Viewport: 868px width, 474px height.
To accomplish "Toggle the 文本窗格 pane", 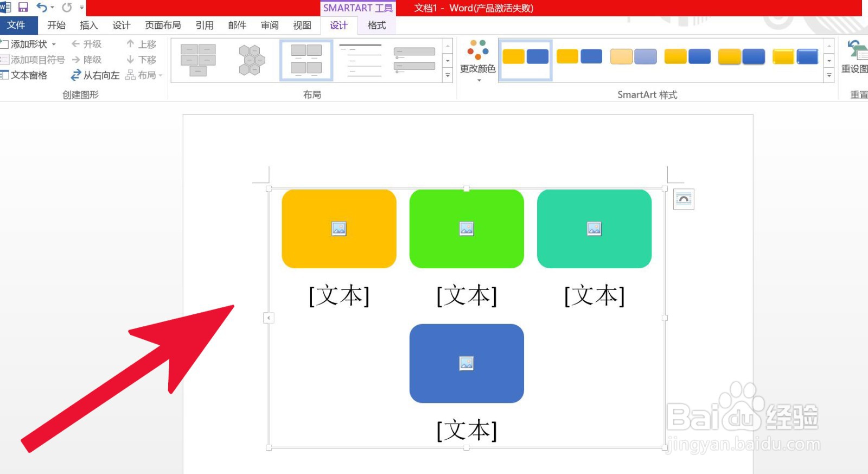I will click(24, 75).
